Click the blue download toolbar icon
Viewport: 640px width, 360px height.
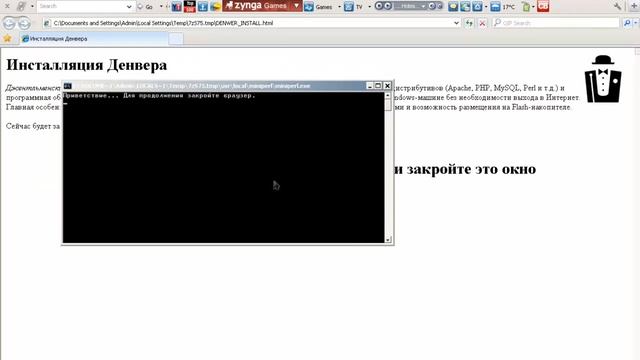pos(203,7)
